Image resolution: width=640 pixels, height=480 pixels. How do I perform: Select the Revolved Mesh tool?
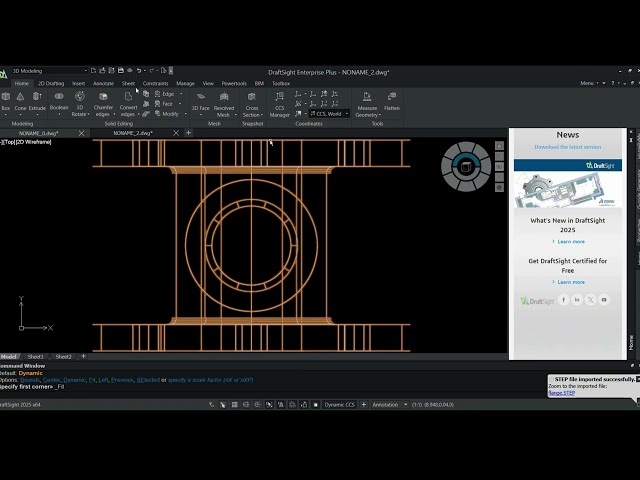(224, 104)
